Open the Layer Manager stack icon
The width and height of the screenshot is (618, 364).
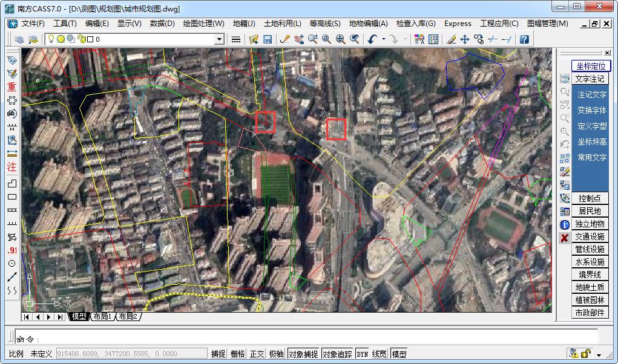[x=19, y=39]
